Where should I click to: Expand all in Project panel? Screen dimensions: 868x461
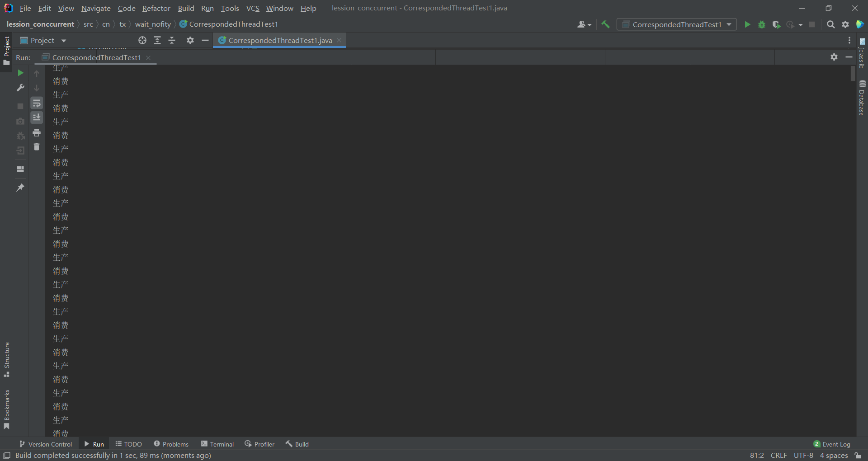coord(157,40)
